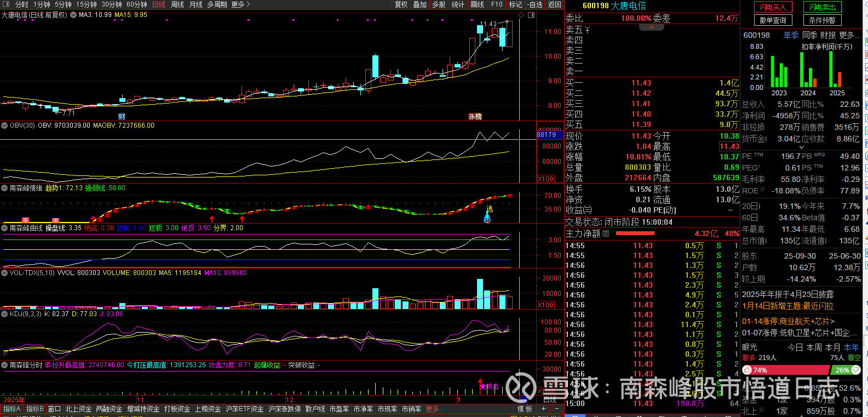The height and width of the screenshot is (417, 868).
Task: Open the 南森峰情绪 indicator dropdown arrow
Action: [5, 188]
